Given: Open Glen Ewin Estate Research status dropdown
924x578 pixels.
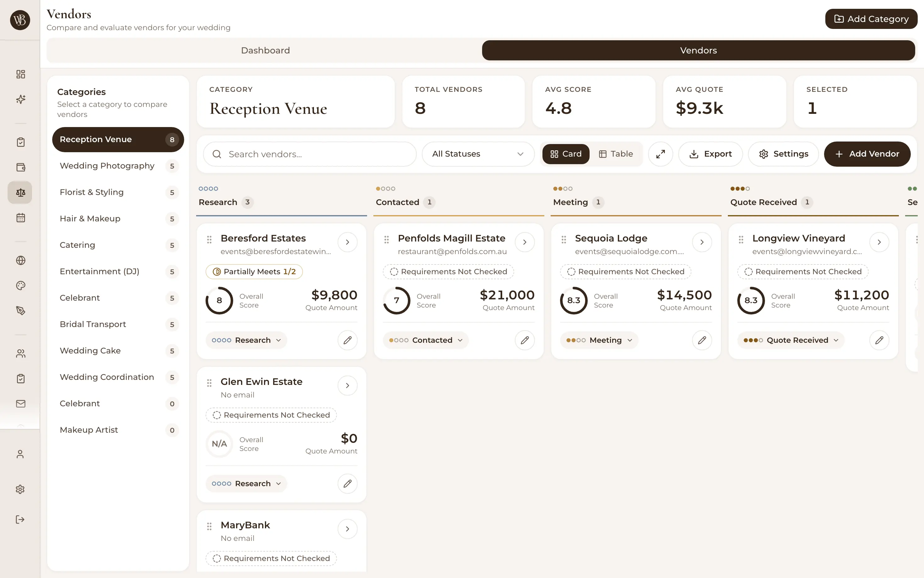Looking at the screenshot, I should click(246, 484).
